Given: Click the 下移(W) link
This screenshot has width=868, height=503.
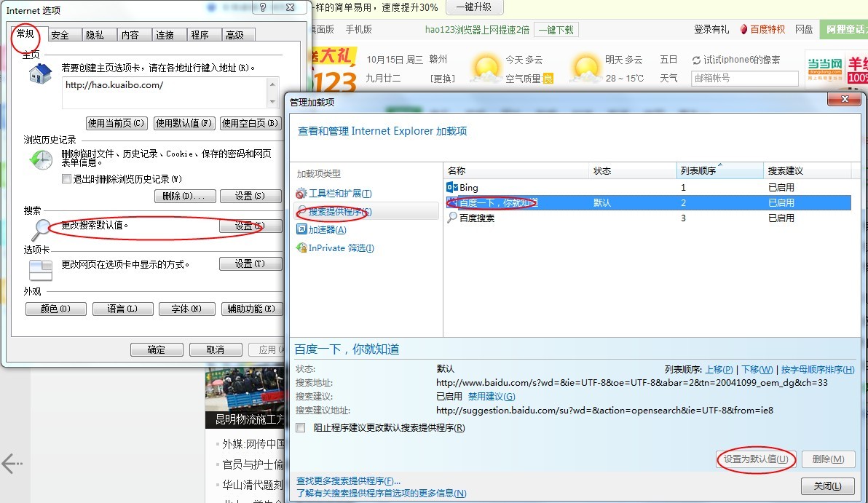Looking at the screenshot, I should [757, 370].
